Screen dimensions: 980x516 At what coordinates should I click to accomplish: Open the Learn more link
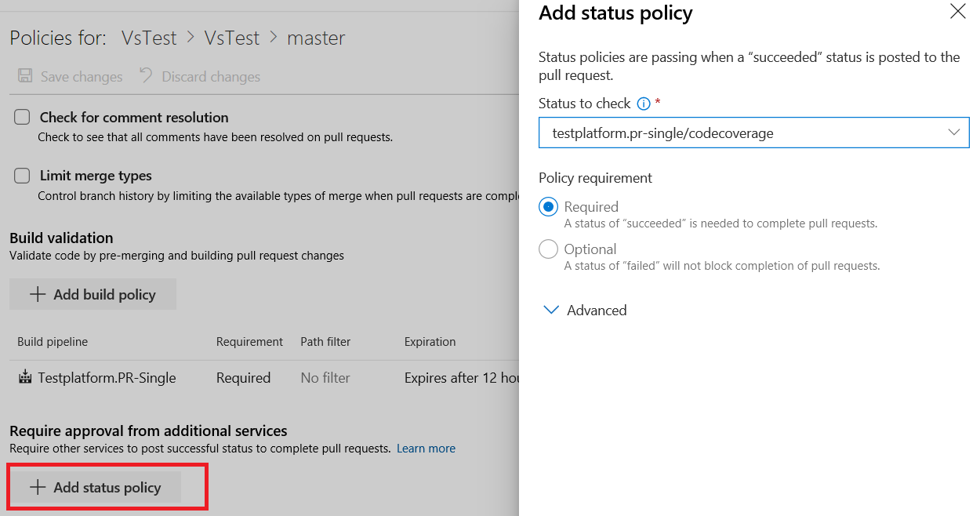(426, 448)
